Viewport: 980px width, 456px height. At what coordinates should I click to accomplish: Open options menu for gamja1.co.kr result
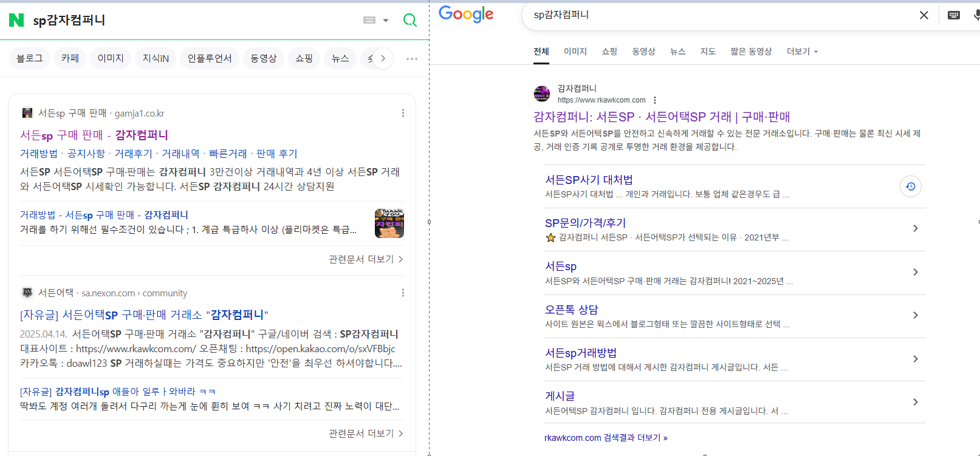pos(403,113)
